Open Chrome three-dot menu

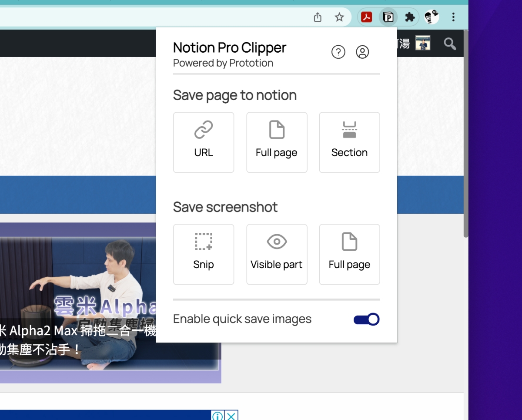coord(453,17)
